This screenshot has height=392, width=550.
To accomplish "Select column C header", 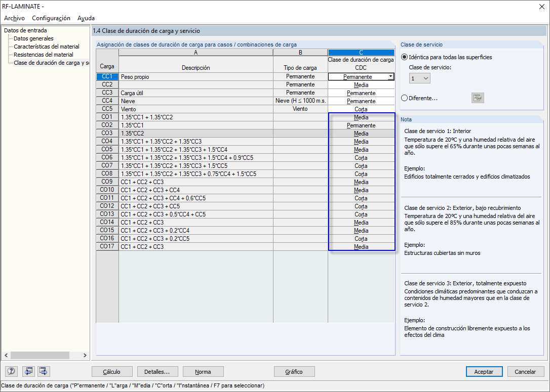I will [361, 53].
